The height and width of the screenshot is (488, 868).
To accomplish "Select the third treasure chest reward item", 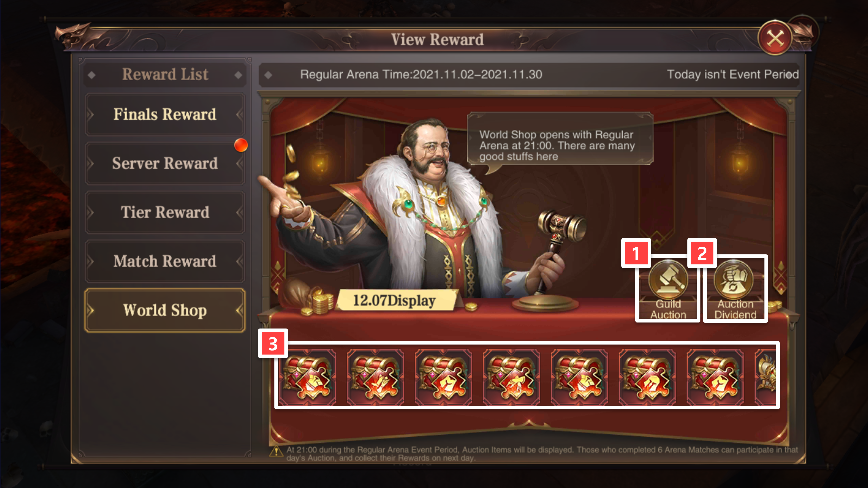I will 444,377.
